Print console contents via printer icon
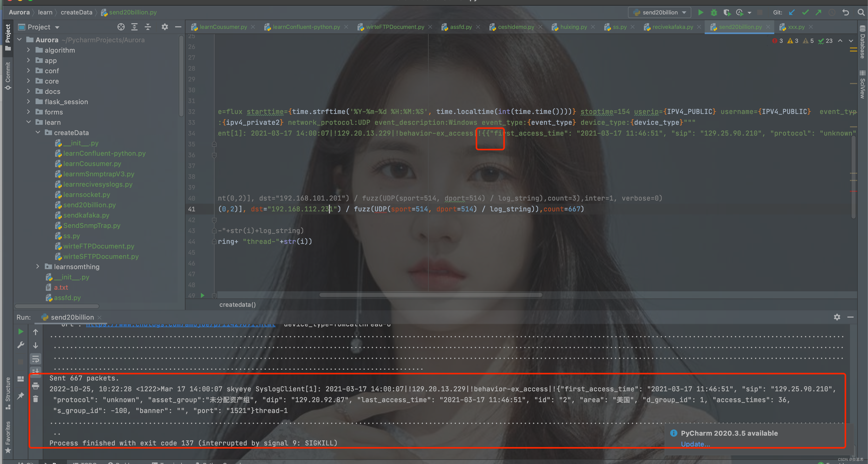 click(36, 386)
